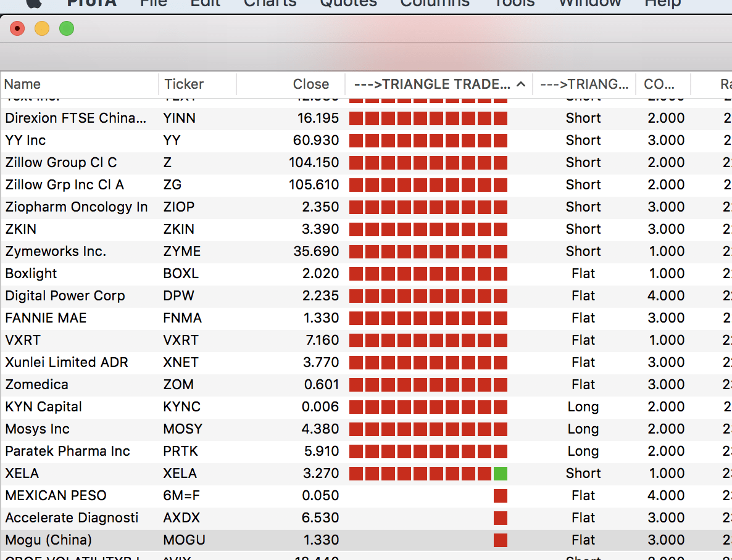Select the Boxlight row

(x=366, y=273)
